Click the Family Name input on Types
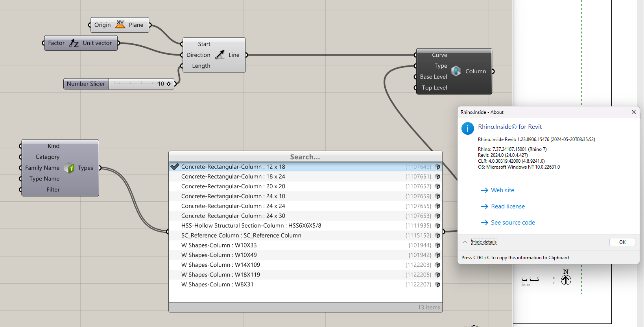This screenshot has height=327, width=644. pyautogui.click(x=42, y=168)
